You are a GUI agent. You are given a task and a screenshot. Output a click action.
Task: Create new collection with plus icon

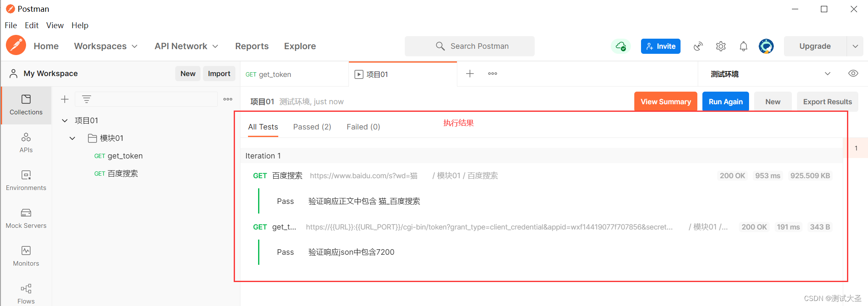click(65, 99)
